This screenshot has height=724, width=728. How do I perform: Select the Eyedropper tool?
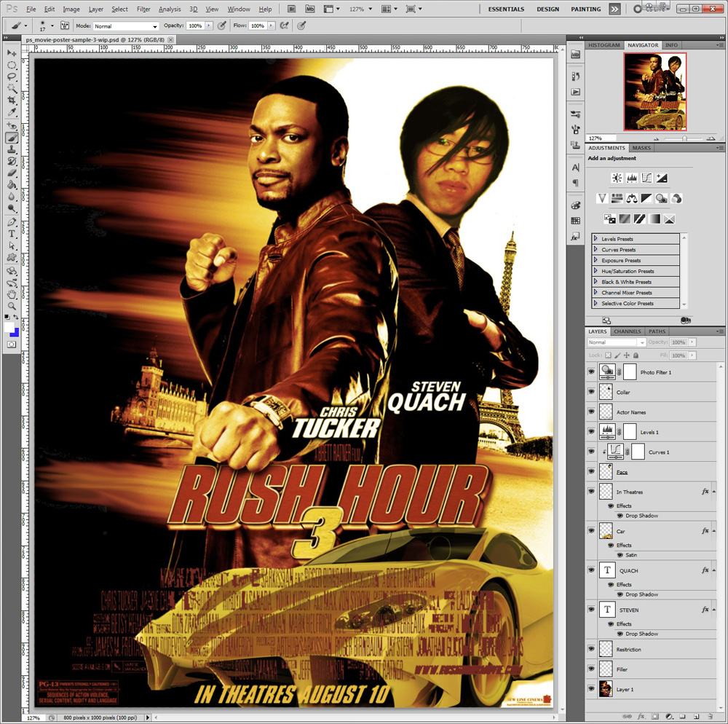pyautogui.click(x=12, y=112)
